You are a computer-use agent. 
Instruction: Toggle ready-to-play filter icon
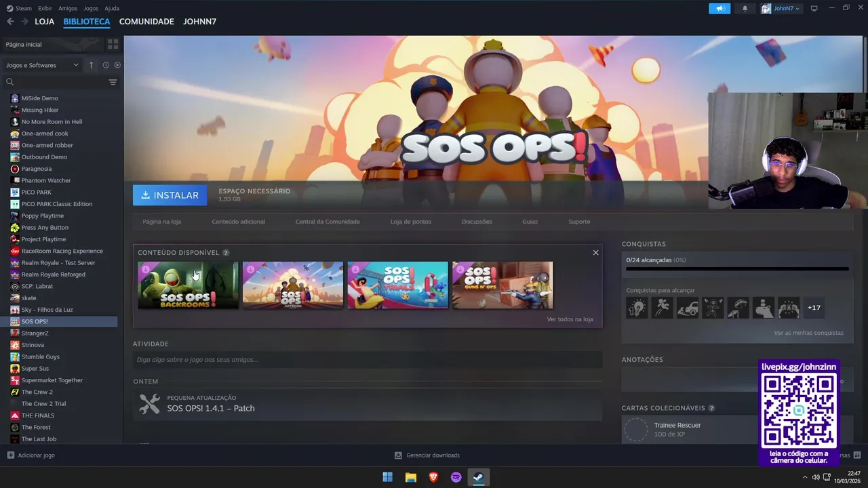point(117,65)
